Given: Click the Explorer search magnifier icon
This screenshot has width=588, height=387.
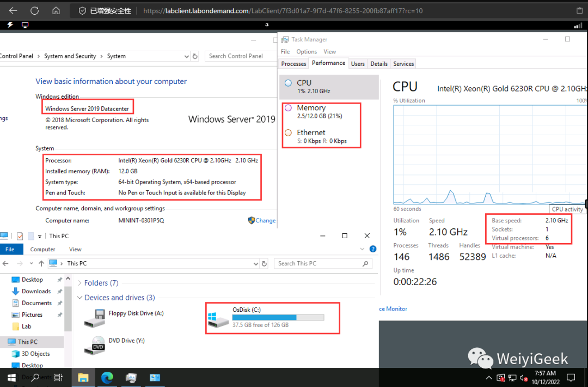Looking at the screenshot, I should 365,263.
